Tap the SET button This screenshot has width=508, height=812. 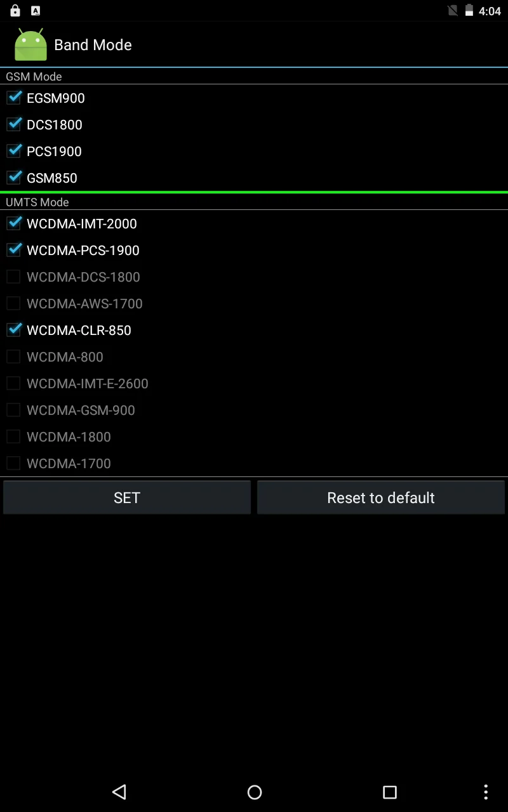click(x=127, y=497)
